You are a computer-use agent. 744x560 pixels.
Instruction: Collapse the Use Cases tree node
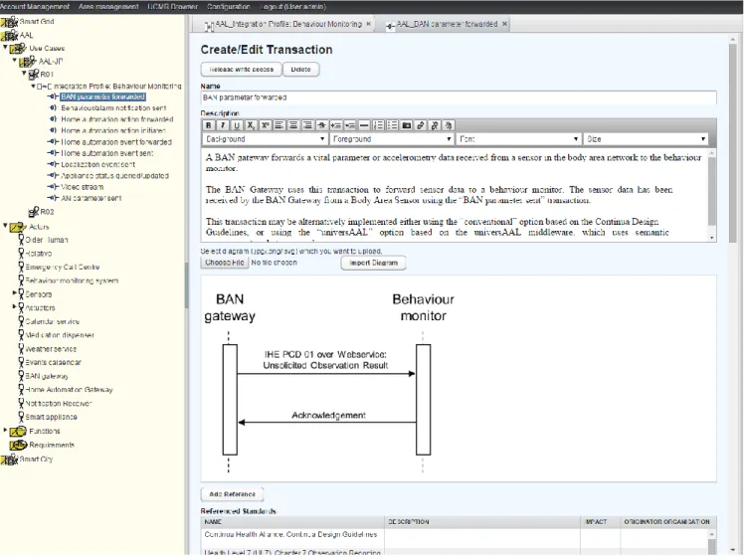click(x=5, y=48)
